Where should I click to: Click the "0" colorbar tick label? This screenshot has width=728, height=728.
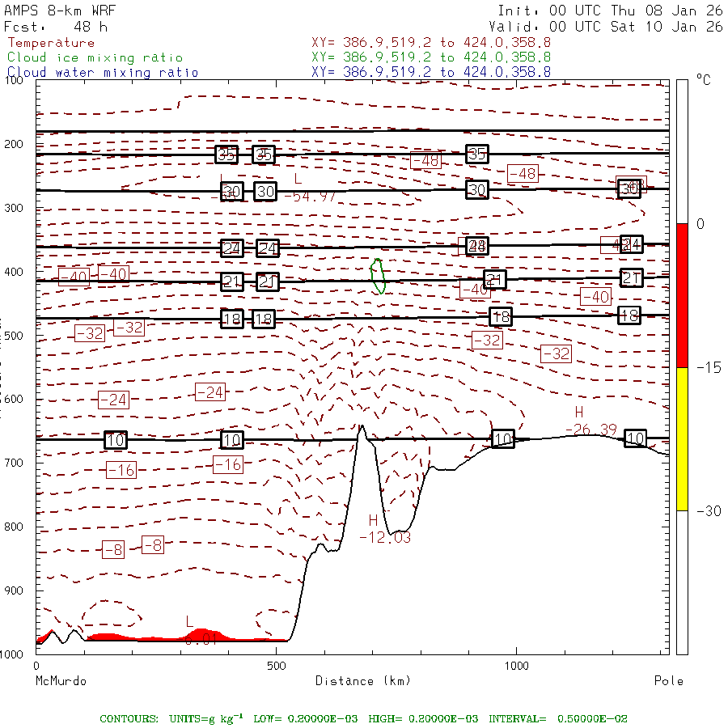(x=700, y=224)
